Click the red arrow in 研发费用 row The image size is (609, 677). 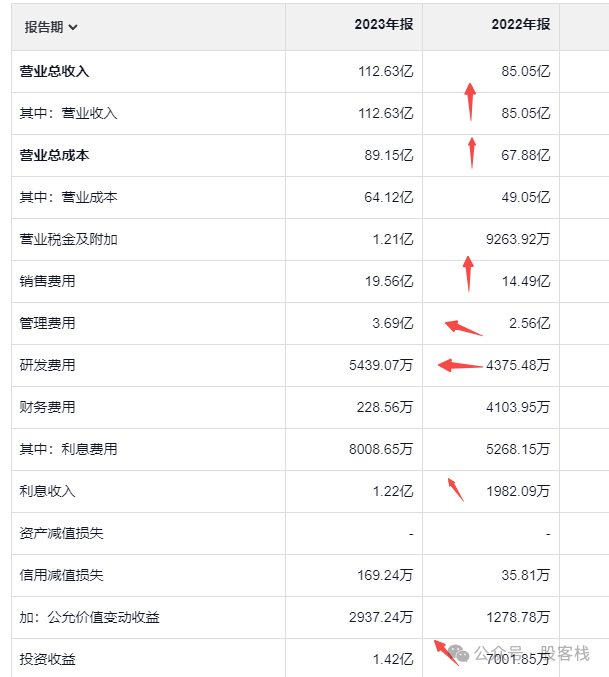(x=460, y=365)
